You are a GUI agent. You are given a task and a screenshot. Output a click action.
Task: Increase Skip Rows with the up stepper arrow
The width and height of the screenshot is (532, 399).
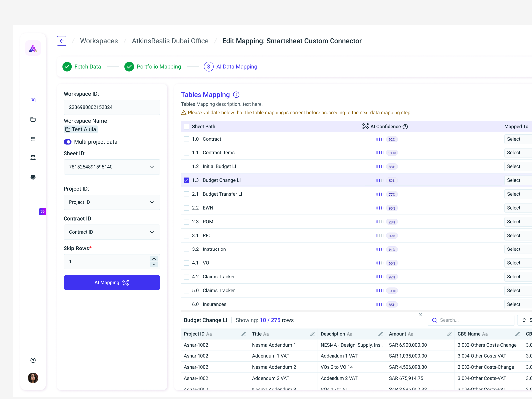(x=154, y=259)
